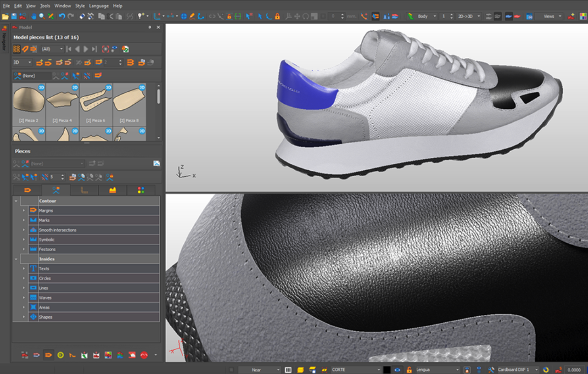The height and width of the screenshot is (374, 588).
Task: Collapse the Contour group
Action: [16, 201]
